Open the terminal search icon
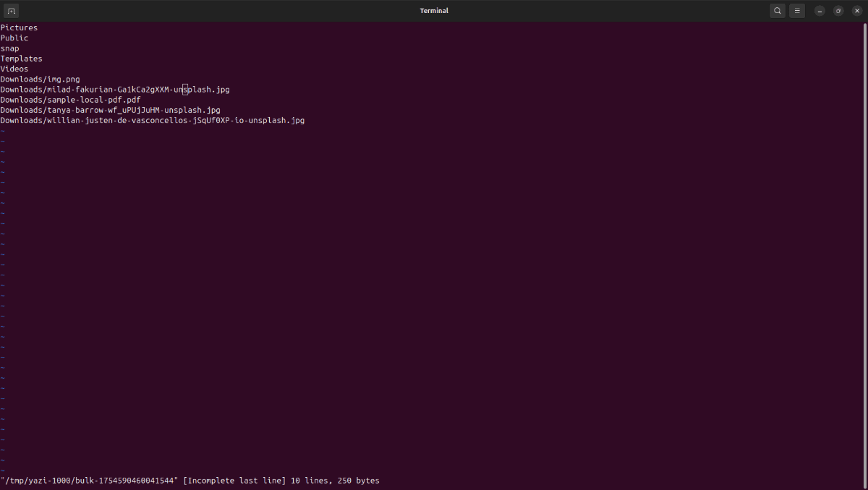Image resolution: width=868 pixels, height=490 pixels. tap(777, 11)
